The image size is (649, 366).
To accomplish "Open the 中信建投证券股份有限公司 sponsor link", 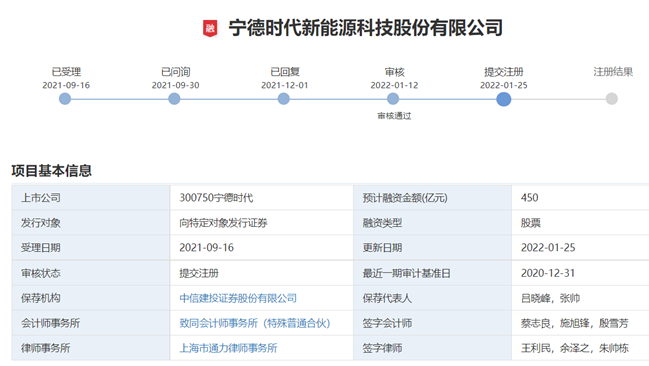I will pos(238,298).
